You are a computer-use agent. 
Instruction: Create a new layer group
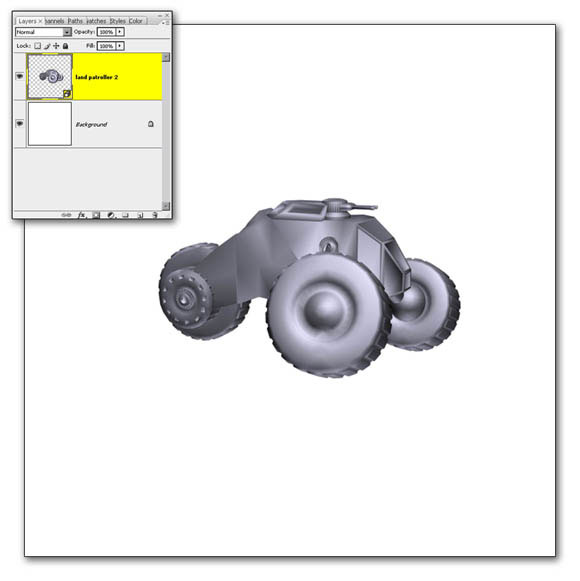coord(125,215)
